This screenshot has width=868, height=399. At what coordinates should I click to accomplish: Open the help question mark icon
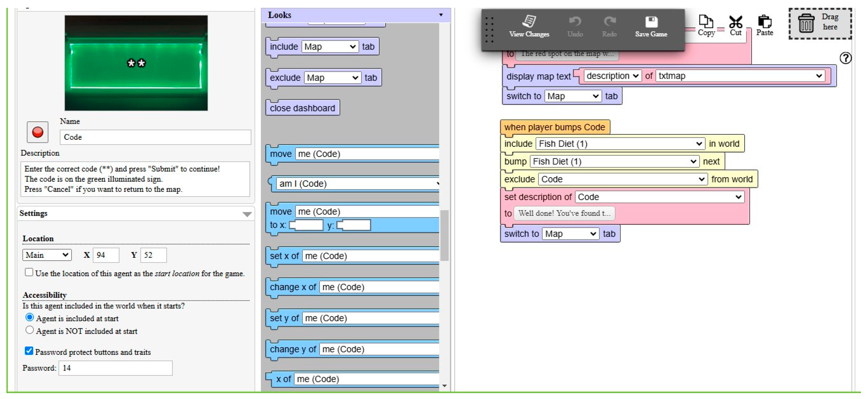tap(845, 58)
